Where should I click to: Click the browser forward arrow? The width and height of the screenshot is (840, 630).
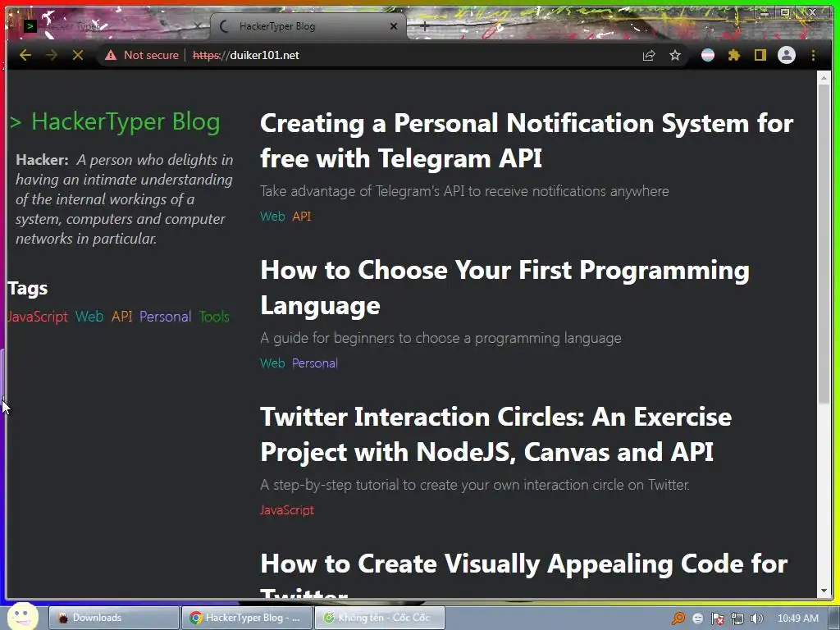click(52, 55)
